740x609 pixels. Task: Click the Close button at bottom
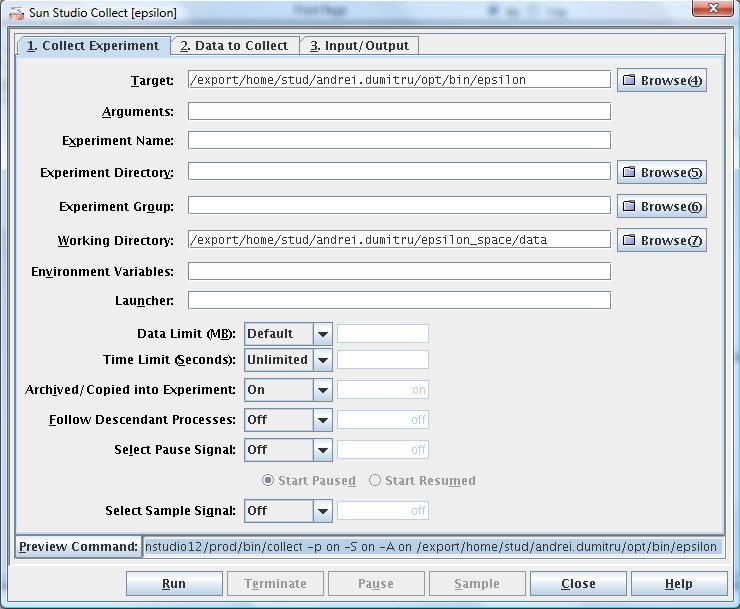tap(578, 584)
